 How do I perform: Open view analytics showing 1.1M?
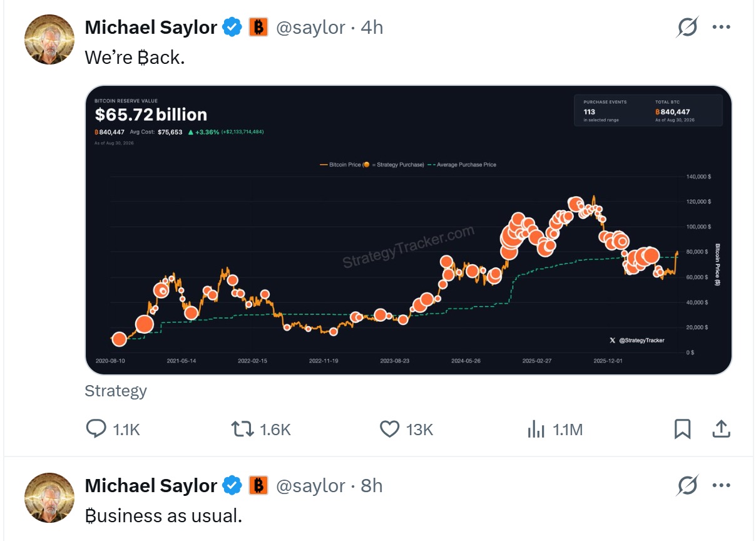(x=536, y=429)
